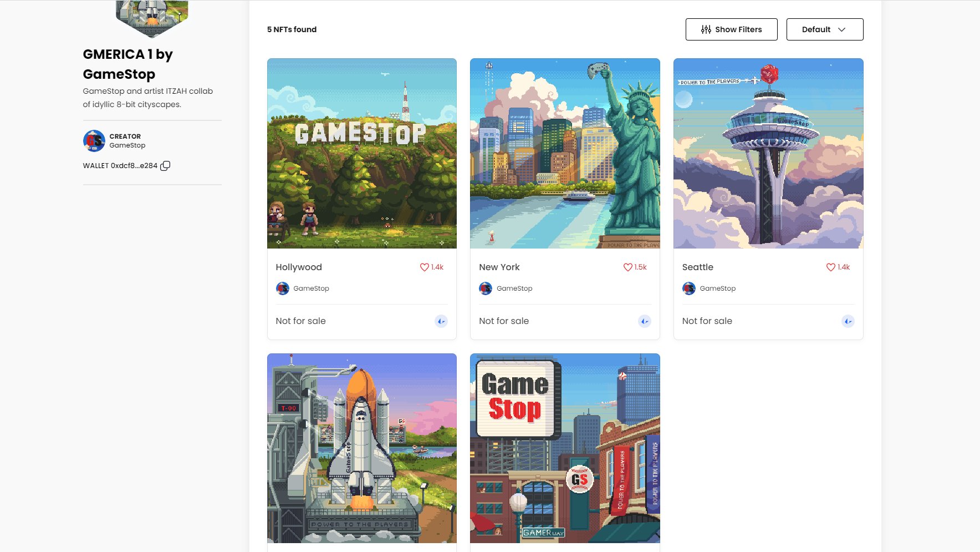Open the GameStop creator avatar in sidebar
Image resolution: width=980 pixels, height=552 pixels.
pos(94,141)
